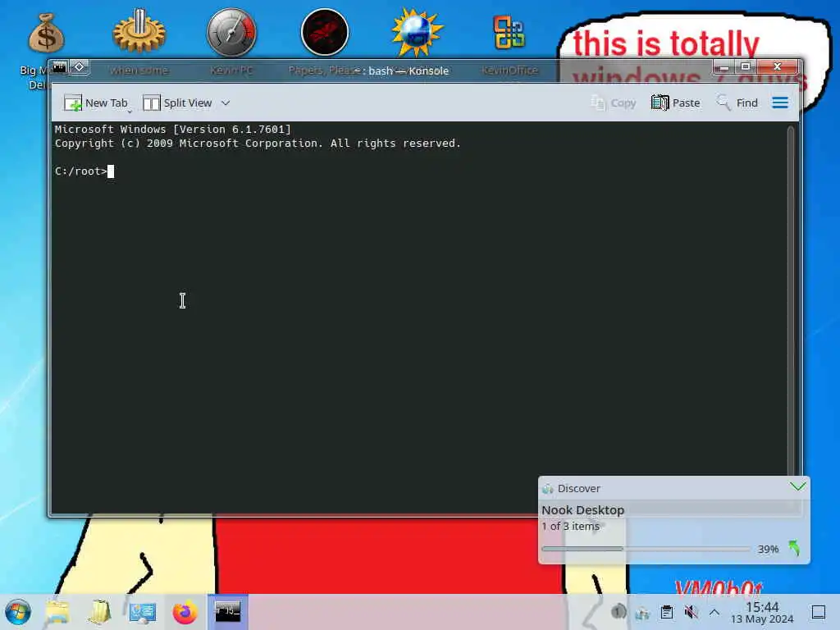Click the Split View button
Viewport: 840px width, 630px height.
point(177,103)
